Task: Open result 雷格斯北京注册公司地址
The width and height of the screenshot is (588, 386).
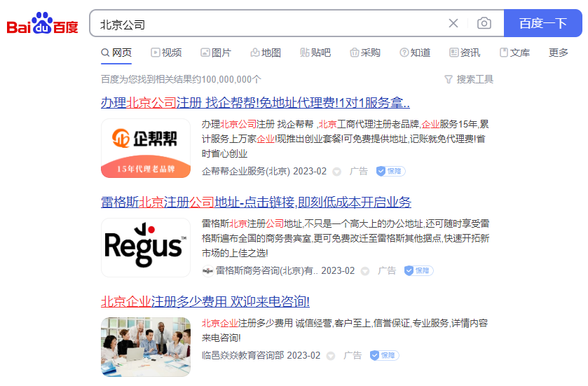Action: click(256, 202)
